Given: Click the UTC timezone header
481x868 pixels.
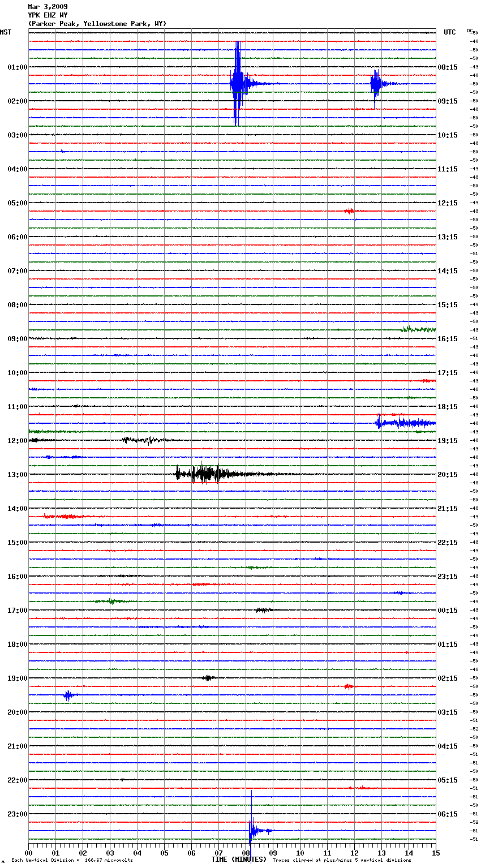Looking at the screenshot, I should [x=450, y=32].
